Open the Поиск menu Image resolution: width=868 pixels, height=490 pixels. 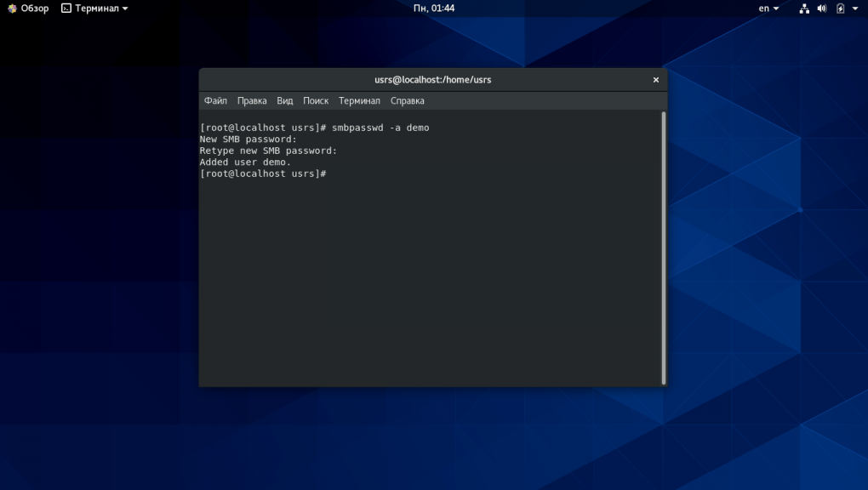(316, 100)
